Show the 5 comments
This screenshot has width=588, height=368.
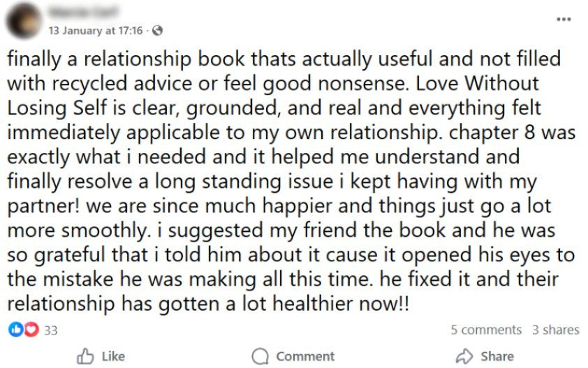pos(486,330)
